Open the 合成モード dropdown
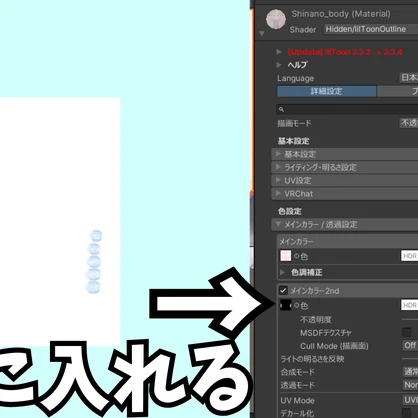 [410, 371]
